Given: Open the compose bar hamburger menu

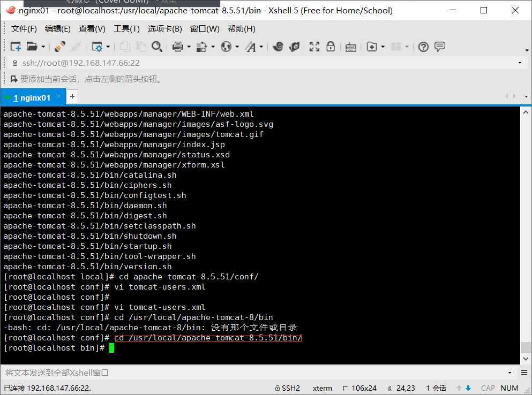Looking at the screenshot, I should pos(524,373).
